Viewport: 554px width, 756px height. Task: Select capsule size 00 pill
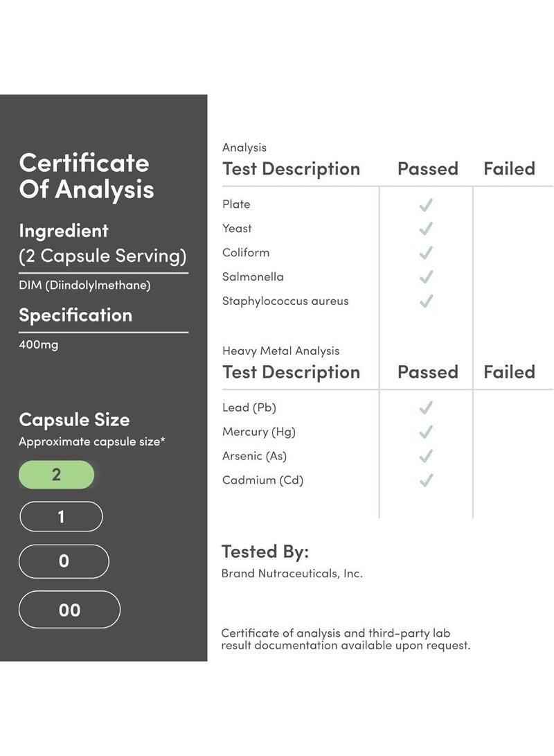(69, 609)
